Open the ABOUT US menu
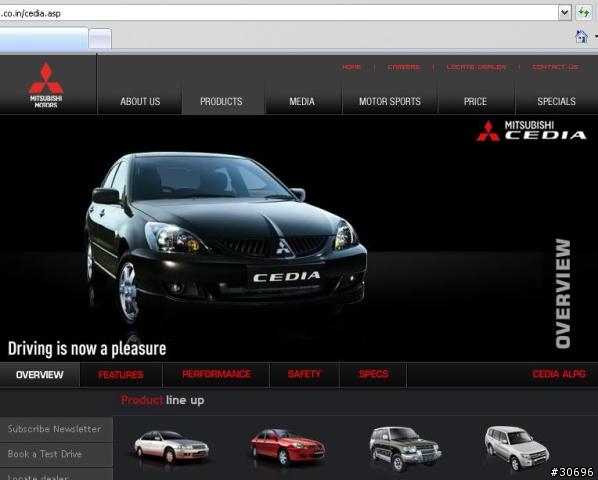This screenshot has height=480, width=598. (x=140, y=101)
